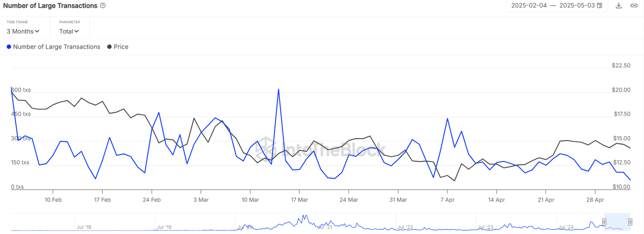Image resolution: width=644 pixels, height=234 pixels.
Task: Grab the left range selector handle
Action: (x=604, y=222)
